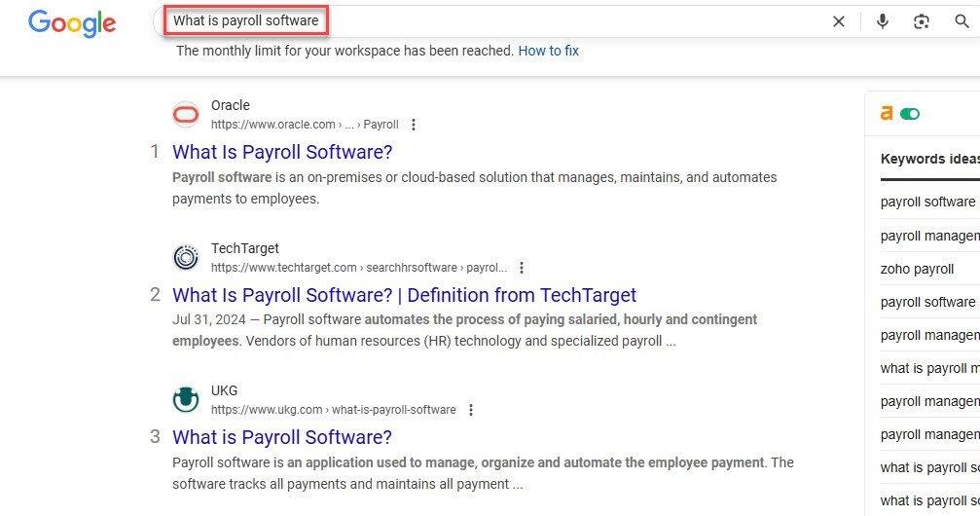This screenshot has width=980, height=516.
Task: Open three-dot menu for UKG result
Action: coord(471,410)
